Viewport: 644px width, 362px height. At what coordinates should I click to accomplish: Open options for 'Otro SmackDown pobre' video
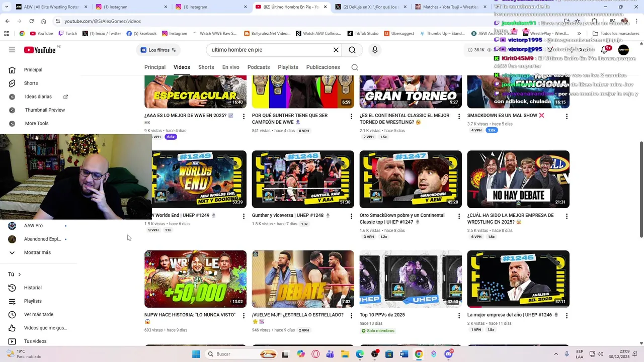pyautogui.click(x=459, y=216)
